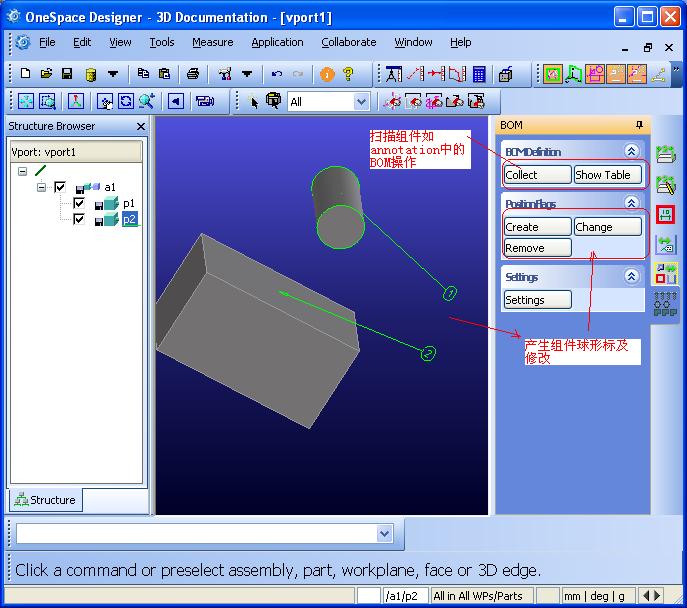Click the Settings button

point(538,300)
